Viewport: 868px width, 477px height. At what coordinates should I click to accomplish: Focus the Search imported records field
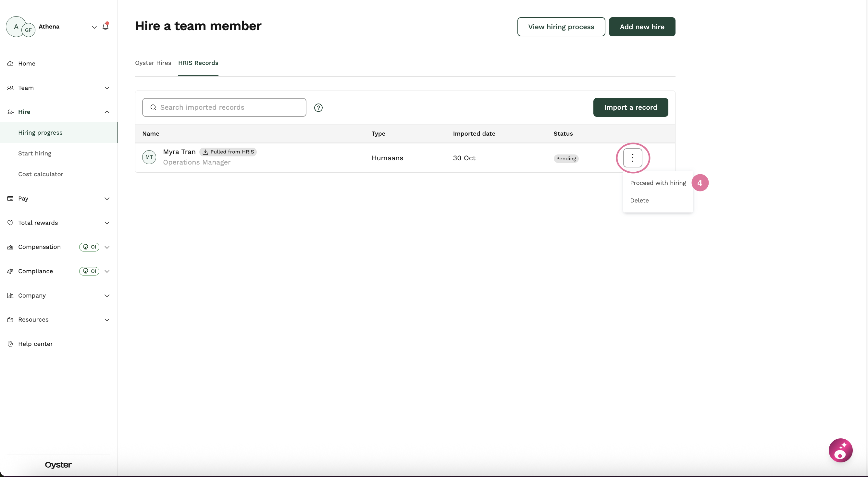[224, 107]
